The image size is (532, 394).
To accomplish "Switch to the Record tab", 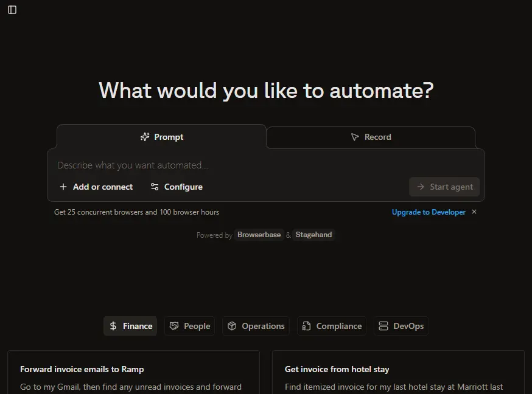I will tap(371, 137).
